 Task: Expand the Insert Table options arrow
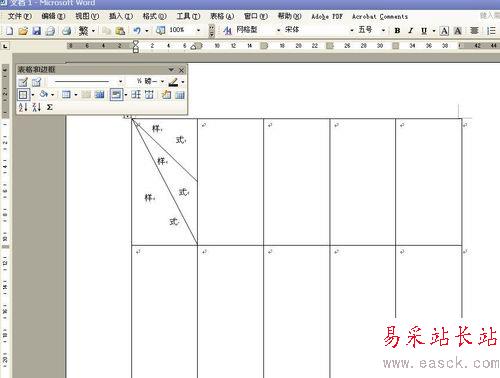pyautogui.click(x=76, y=95)
